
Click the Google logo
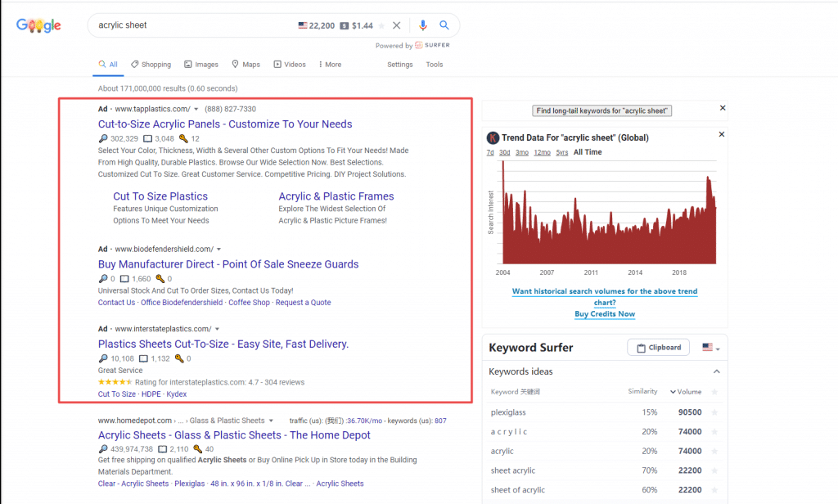tap(38, 25)
